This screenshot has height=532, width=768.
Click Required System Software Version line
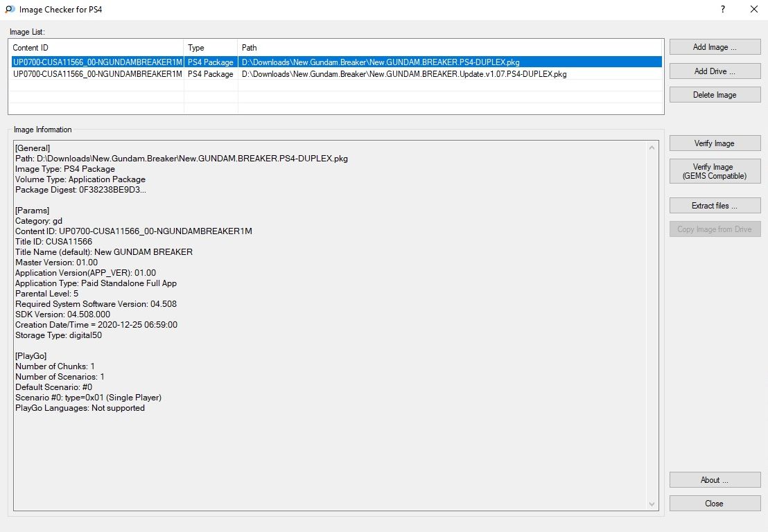pos(96,304)
